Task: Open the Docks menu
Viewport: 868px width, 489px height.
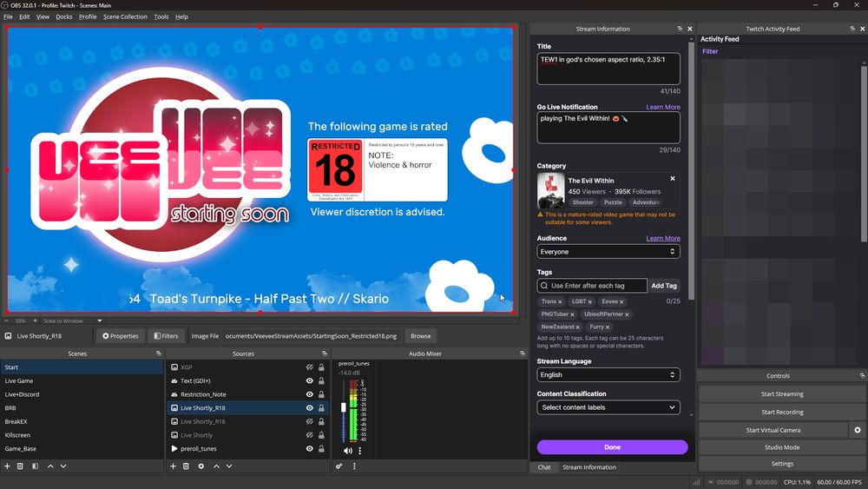Action: click(x=63, y=17)
